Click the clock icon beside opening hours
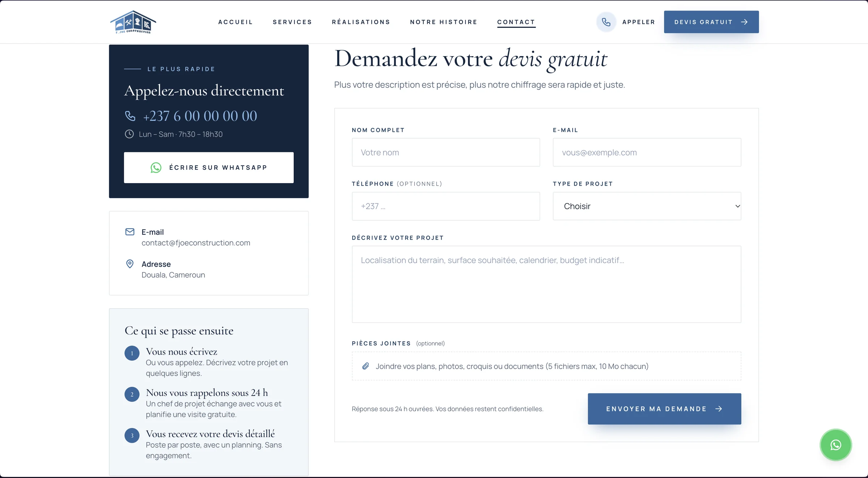The image size is (868, 478). coord(129,134)
